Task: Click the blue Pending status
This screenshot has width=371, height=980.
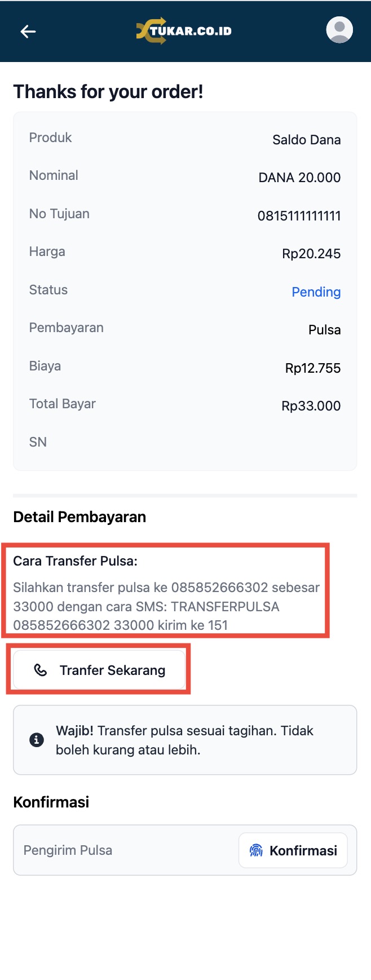Action: click(316, 292)
